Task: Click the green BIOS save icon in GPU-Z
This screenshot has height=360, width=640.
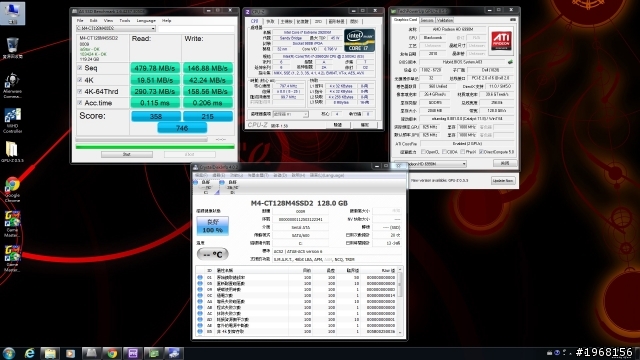Action: (x=510, y=62)
